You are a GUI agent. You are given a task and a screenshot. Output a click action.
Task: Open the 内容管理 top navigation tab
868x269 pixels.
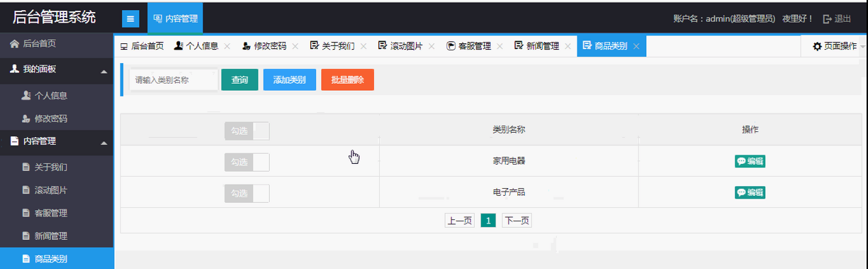pos(175,18)
